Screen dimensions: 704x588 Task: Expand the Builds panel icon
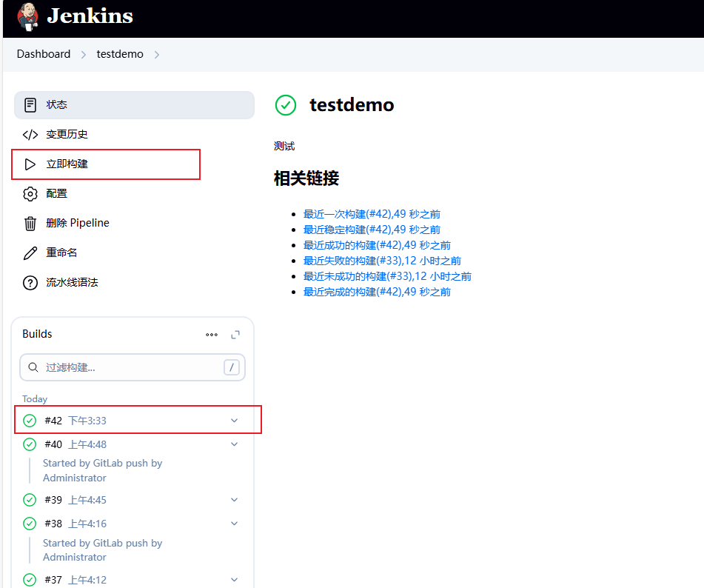(235, 335)
